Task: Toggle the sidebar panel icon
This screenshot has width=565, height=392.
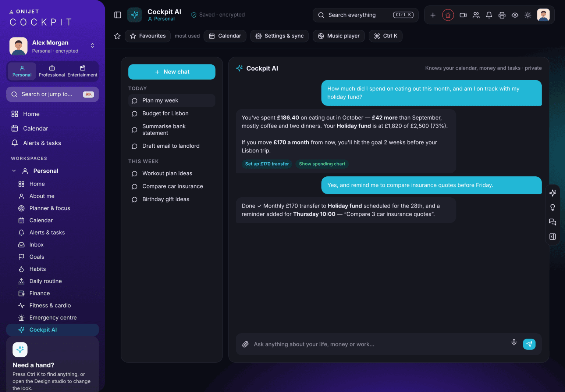Action: click(118, 15)
